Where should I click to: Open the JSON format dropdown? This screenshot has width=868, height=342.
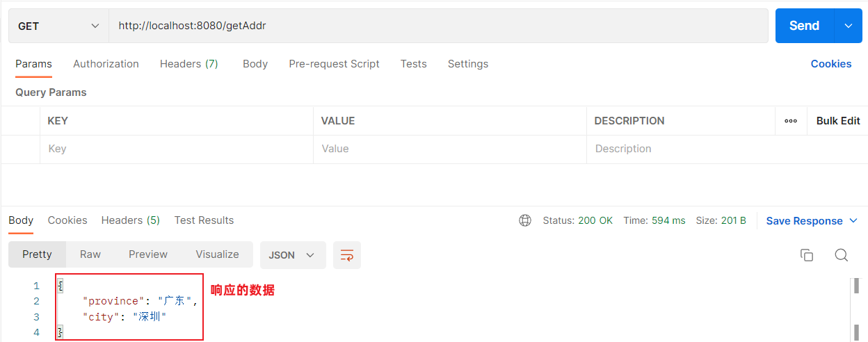coord(292,255)
